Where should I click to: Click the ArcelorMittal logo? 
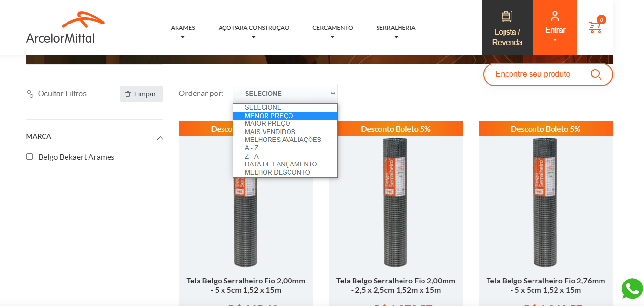click(x=66, y=27)
